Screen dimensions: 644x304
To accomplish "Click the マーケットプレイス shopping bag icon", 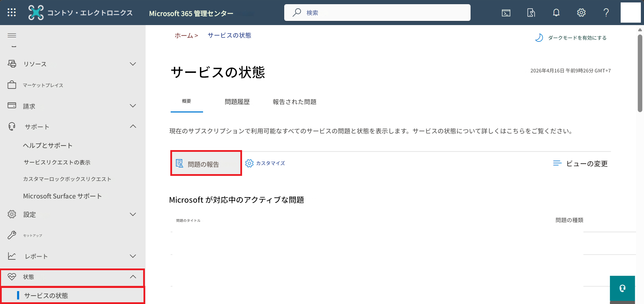I will [12, 85].
